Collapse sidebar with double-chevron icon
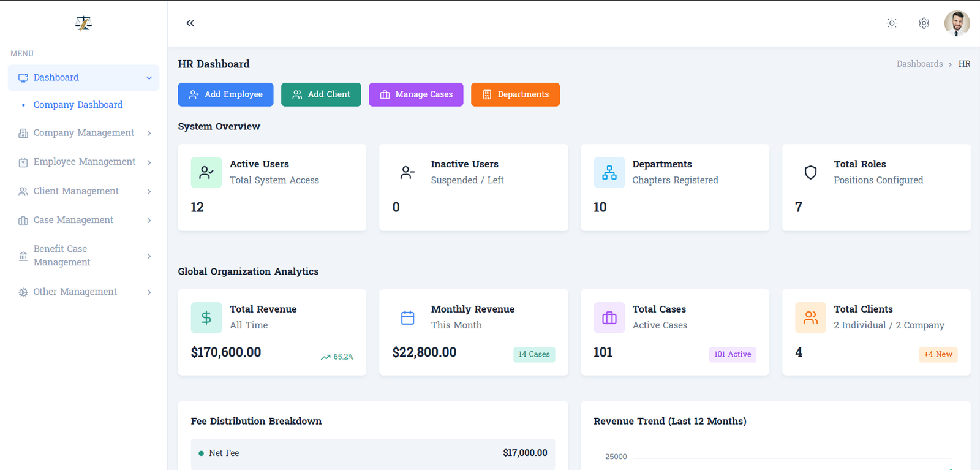This screenshot has height=470, width=980. [190, 23]
